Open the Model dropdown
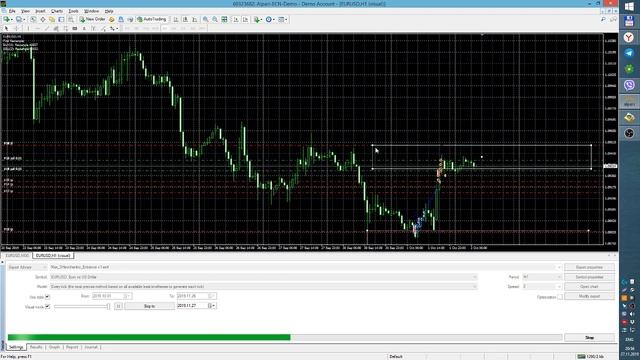Screen dimensions: 640x360 [263, 287]
